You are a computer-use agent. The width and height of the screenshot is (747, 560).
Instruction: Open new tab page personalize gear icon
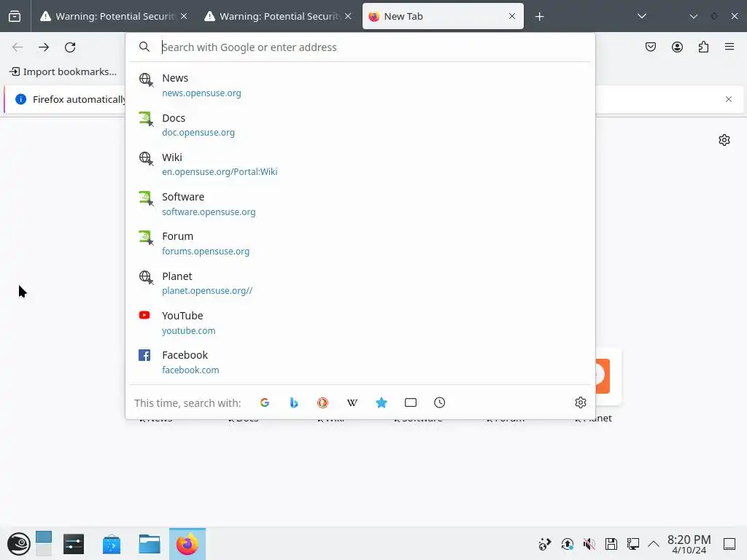point(724,140)
